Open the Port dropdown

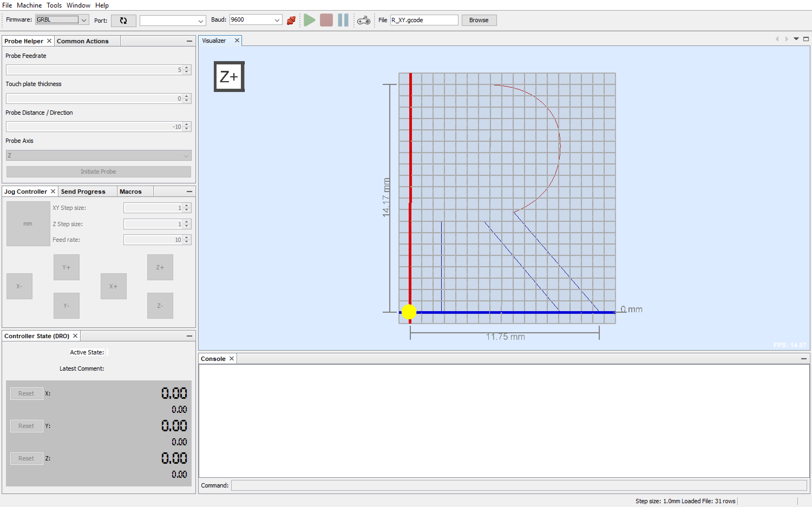click(x=201, y=21)
